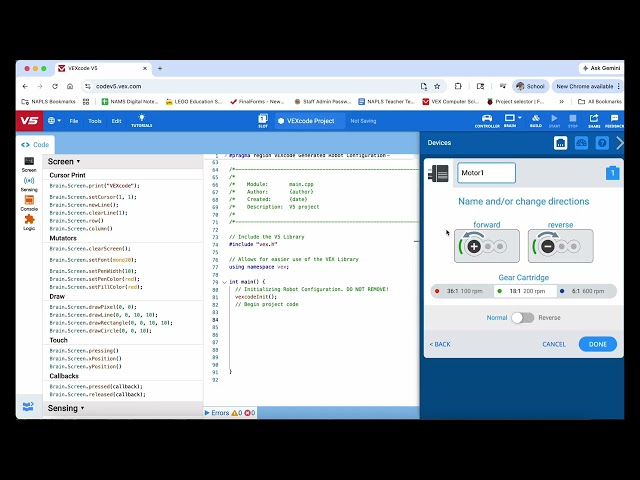This screenshot has height=480, width=640.
Task: Expand the Brain dropdown arrow
Action: (x=520, y=118)
